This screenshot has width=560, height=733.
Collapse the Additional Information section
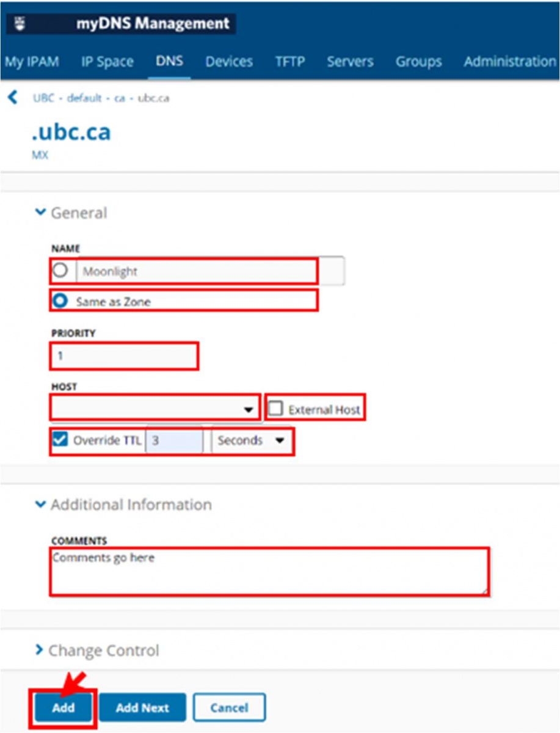click(40, 505)
